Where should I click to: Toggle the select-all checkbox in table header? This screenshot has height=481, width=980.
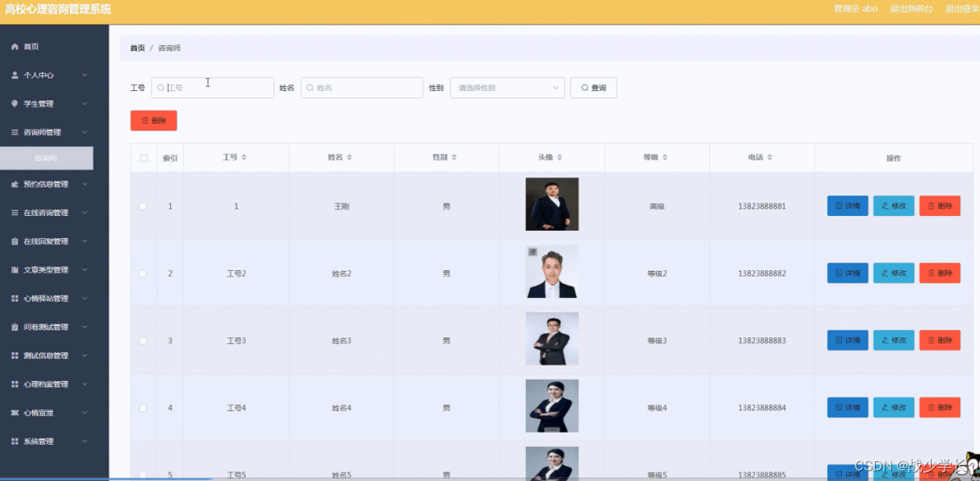click(144, 158)
